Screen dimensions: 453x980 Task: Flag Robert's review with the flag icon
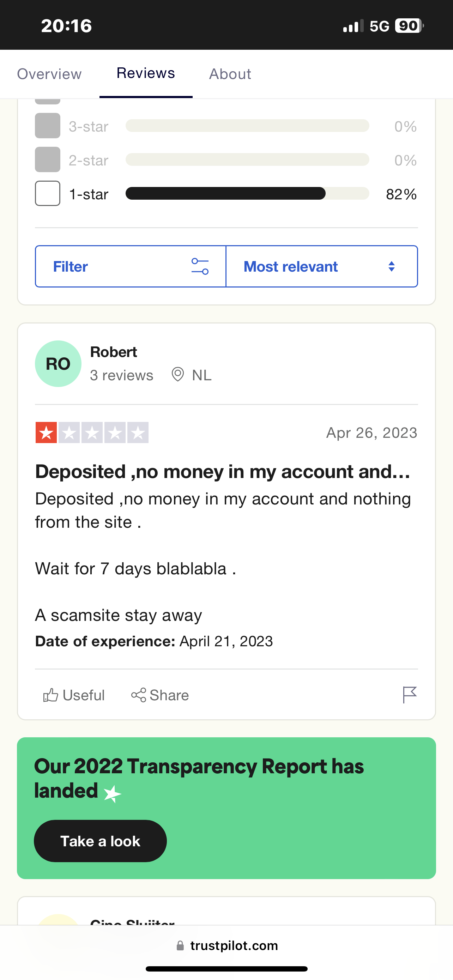[410, 695]
